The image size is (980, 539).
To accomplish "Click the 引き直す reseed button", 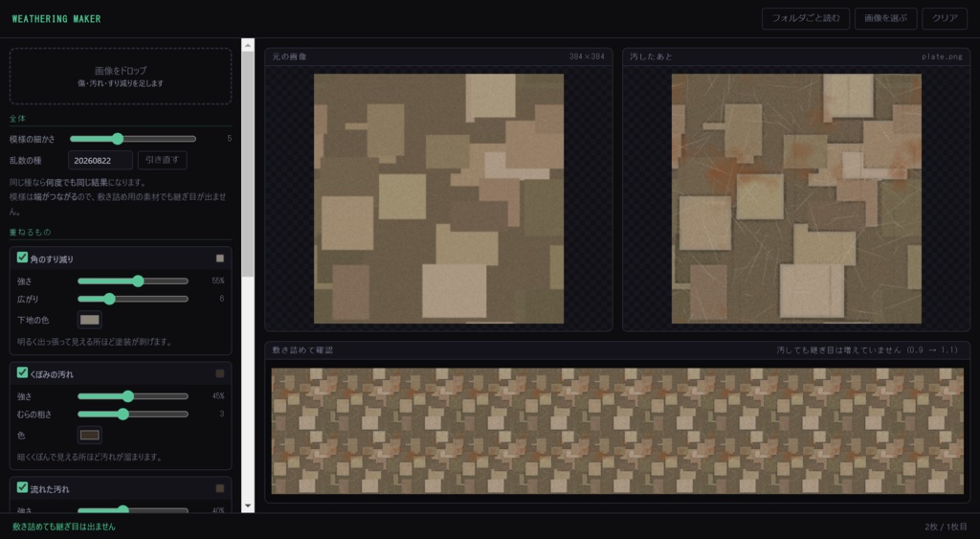I will 162,160.
